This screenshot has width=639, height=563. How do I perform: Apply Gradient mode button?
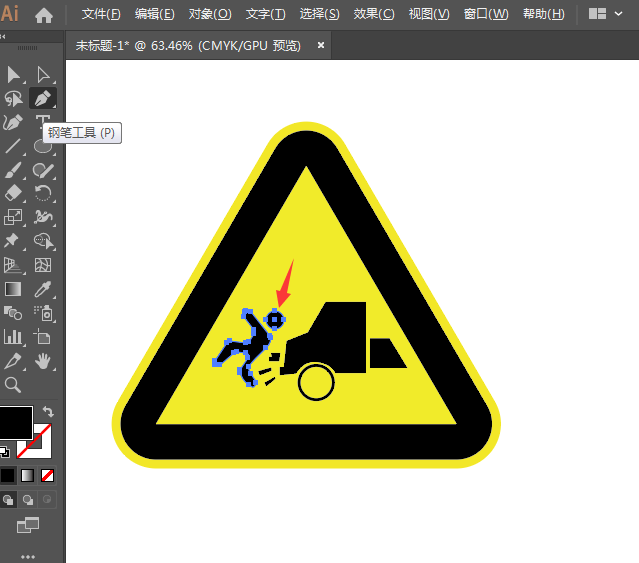click(x=27, y=475)
